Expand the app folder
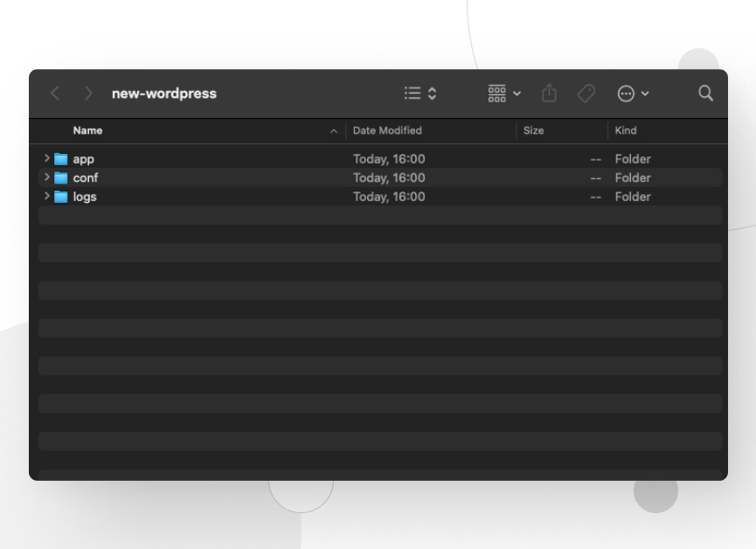 47,158
